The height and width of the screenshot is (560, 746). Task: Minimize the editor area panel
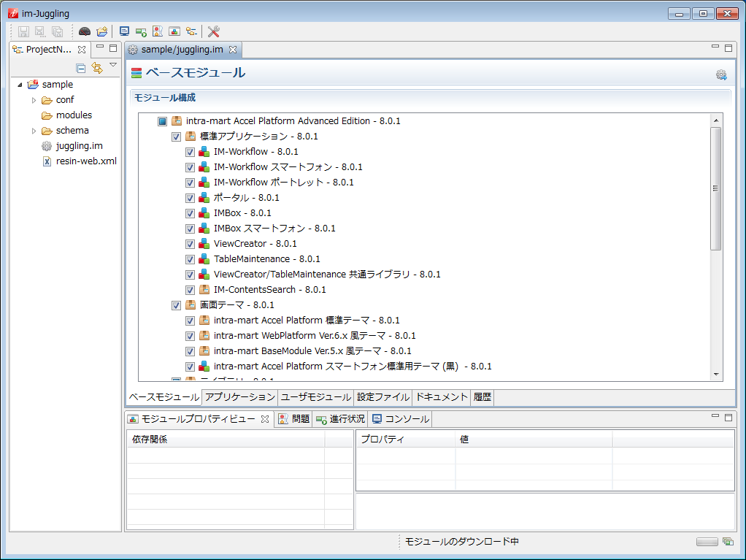(715, 47)
